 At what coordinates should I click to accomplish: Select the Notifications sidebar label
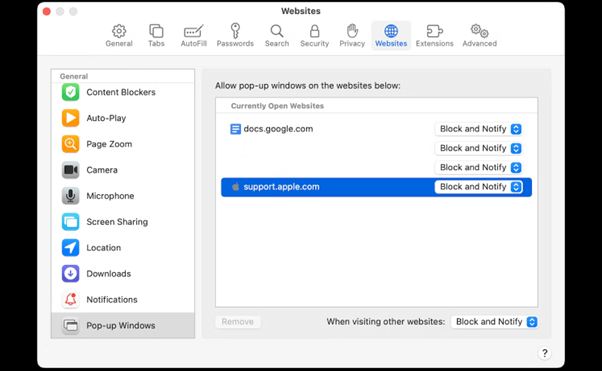112,300
